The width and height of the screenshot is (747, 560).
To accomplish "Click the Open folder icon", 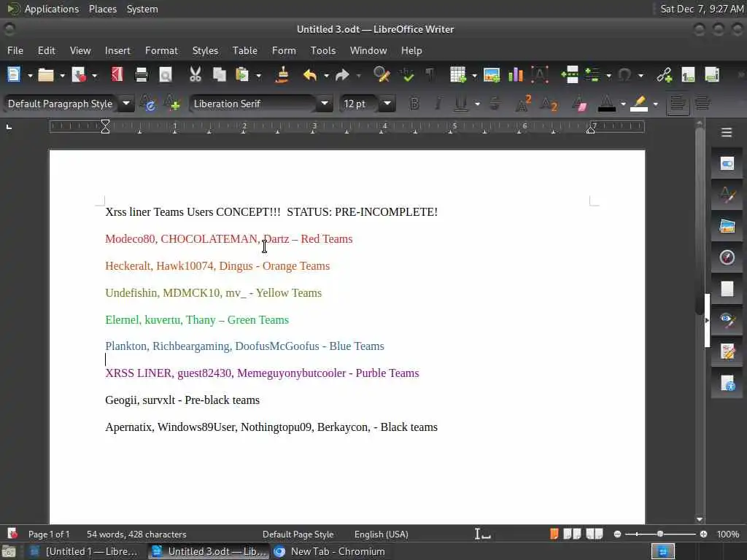I will pyautogui.click(x=46, y=75).
